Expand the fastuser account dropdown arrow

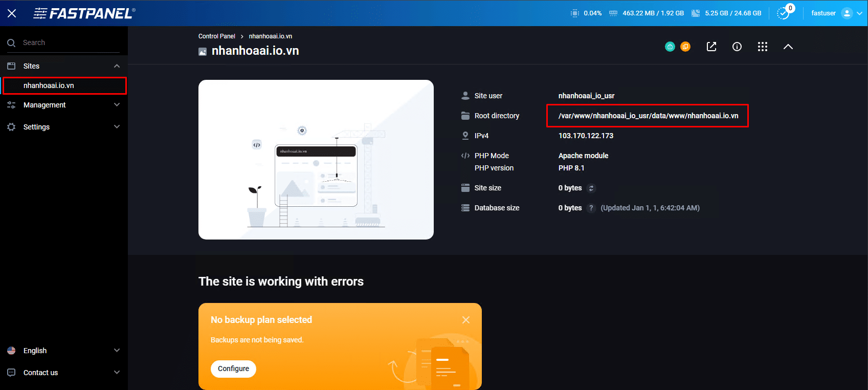coord(860,13)
